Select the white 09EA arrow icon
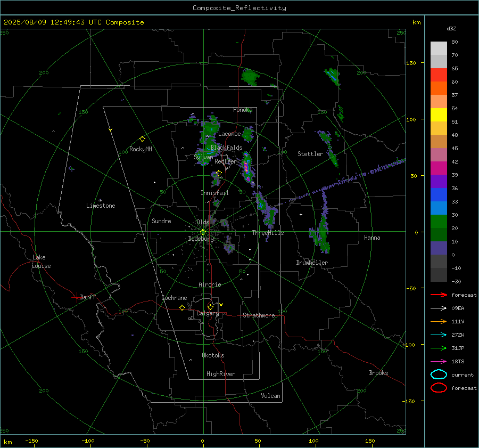This screenshot has width=479, height=448. click(x=439, y=308)
